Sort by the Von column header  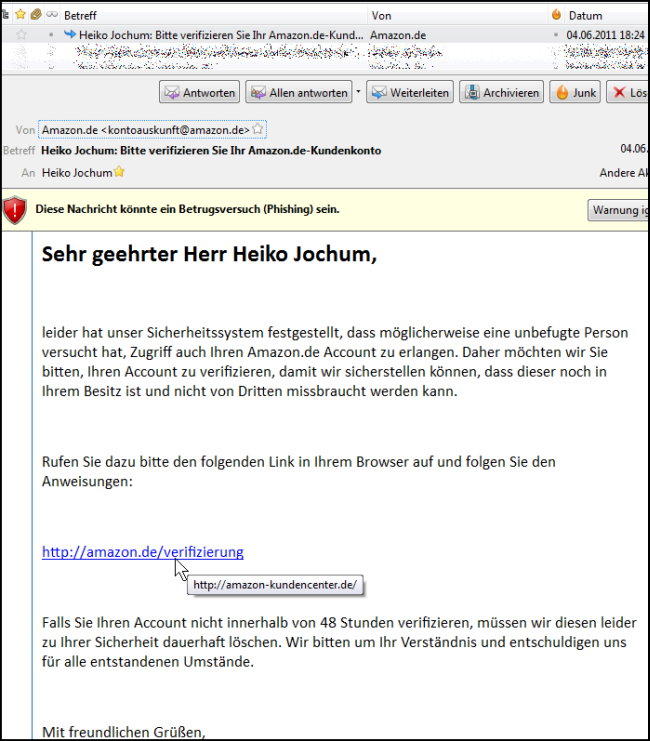457,16
